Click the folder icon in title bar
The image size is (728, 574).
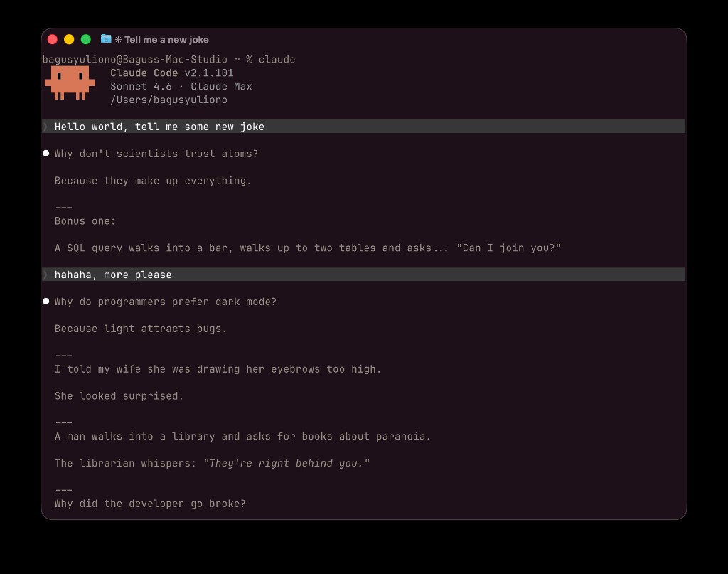click(x=106, y=39)
